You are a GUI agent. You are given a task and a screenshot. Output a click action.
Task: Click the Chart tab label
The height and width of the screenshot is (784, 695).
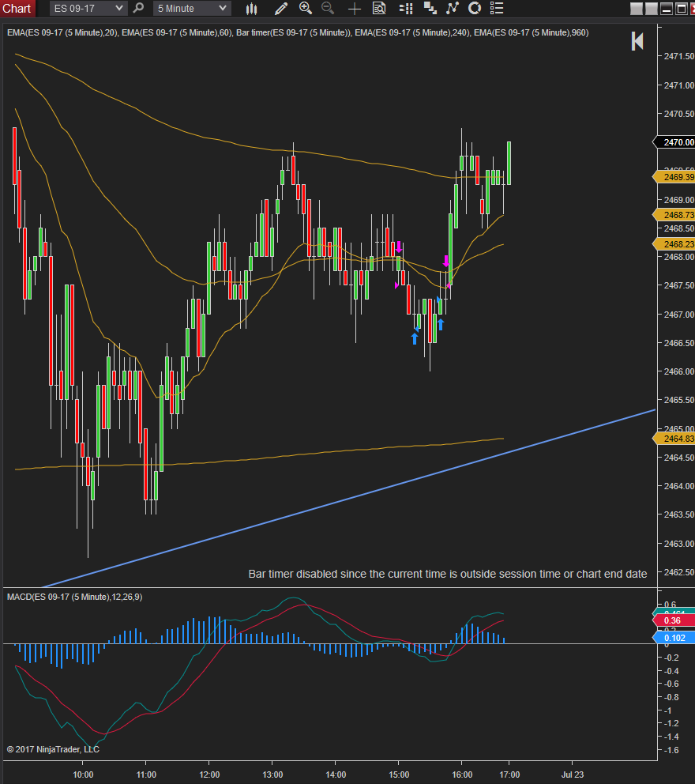(x=17, y=9)
